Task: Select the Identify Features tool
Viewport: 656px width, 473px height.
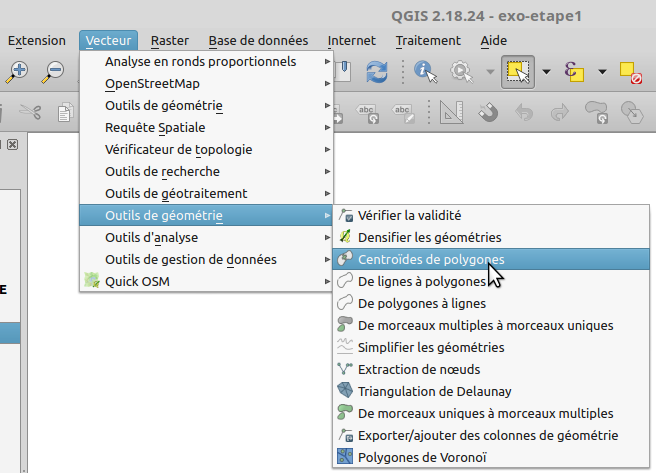Action: coord(425,71)
